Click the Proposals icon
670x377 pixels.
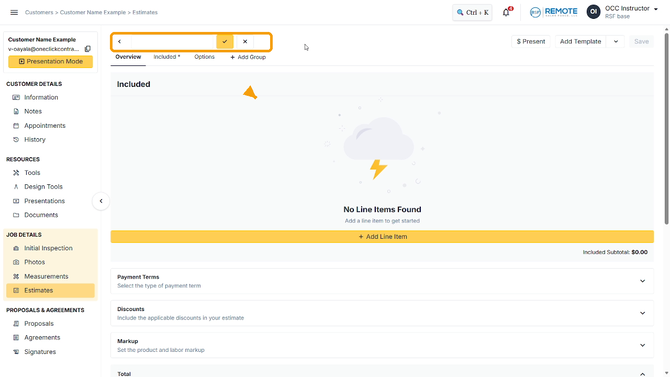pos(16,324)
